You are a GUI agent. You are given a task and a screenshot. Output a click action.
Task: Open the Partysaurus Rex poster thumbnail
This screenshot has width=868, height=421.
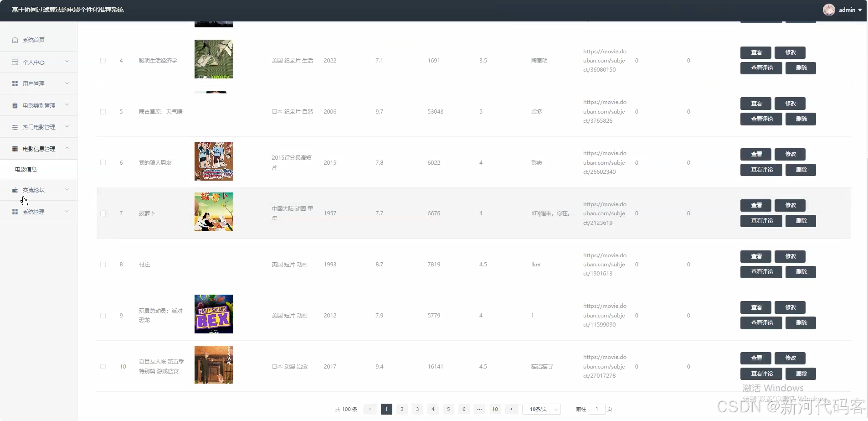click(214, 314)
